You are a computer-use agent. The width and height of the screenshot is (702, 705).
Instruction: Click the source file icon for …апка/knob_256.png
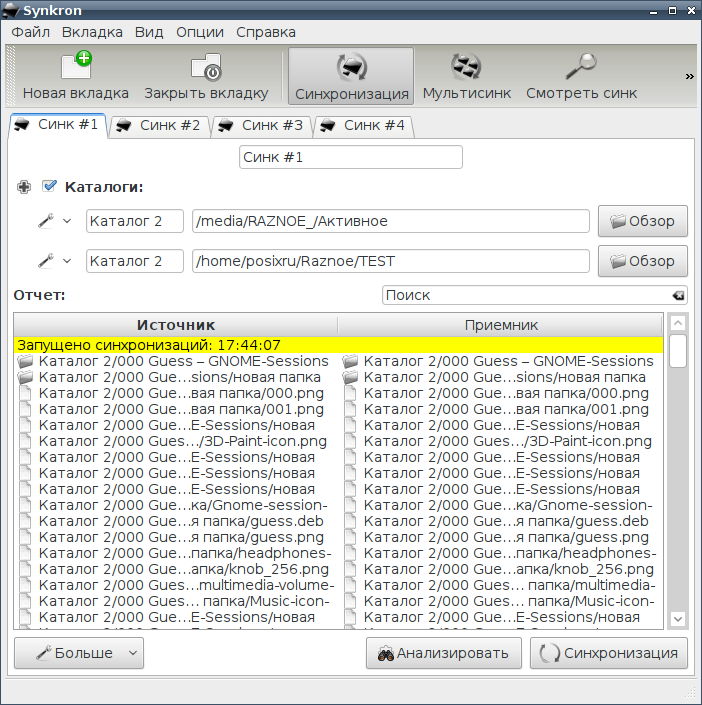pos(26,569)
